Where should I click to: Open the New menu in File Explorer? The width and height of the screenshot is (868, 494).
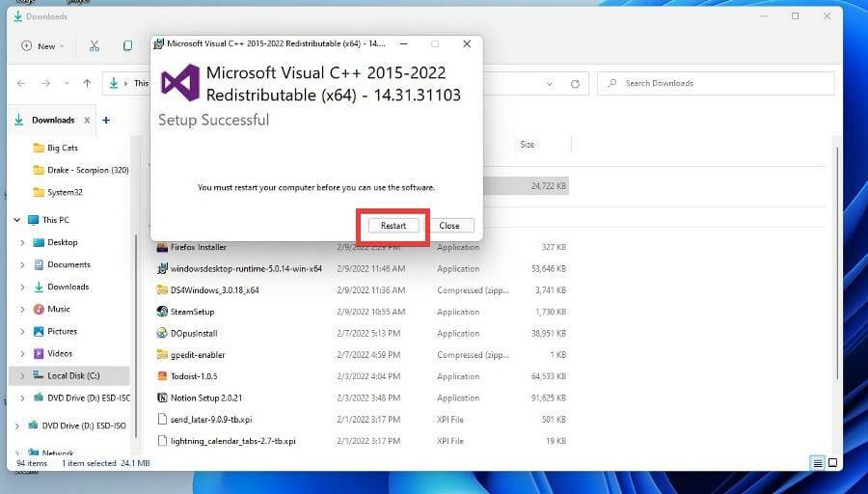coord(42,46)
